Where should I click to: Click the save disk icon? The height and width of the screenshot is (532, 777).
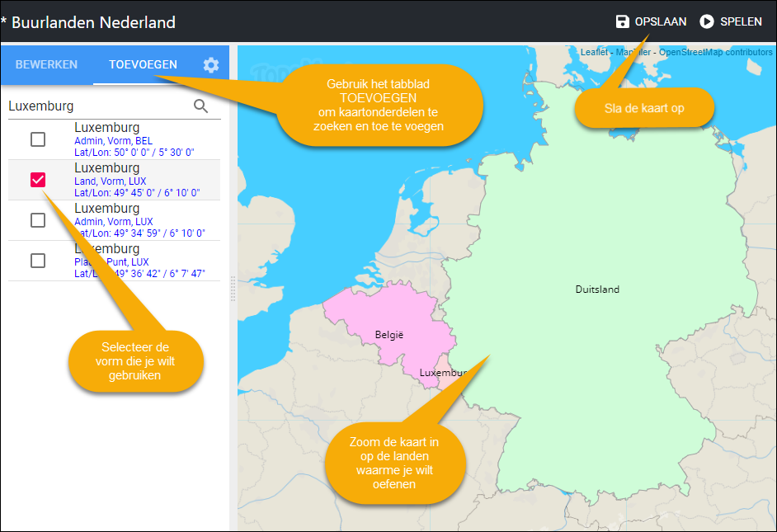(623, 22)
